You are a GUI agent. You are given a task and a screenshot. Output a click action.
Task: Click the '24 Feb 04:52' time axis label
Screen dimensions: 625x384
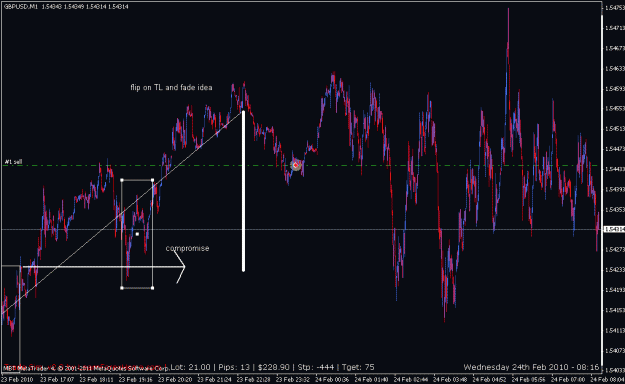489,380
